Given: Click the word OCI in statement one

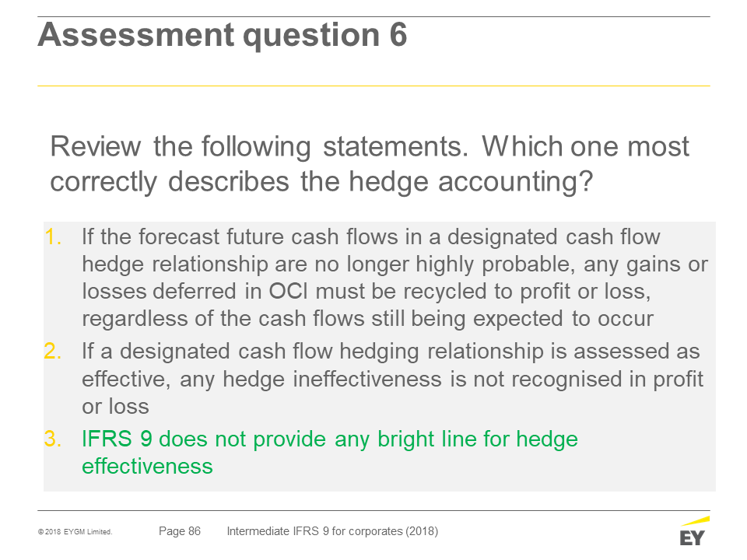Looking at the screenshot, I should [x=289, y=292].
